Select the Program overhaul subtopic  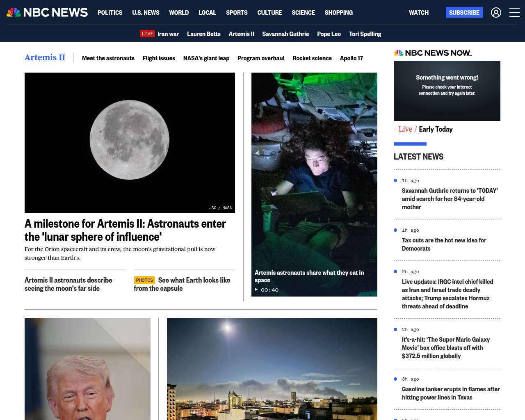(261, 58)
